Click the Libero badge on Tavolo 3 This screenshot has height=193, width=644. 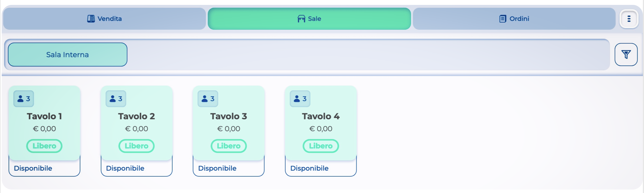[228, 146]
